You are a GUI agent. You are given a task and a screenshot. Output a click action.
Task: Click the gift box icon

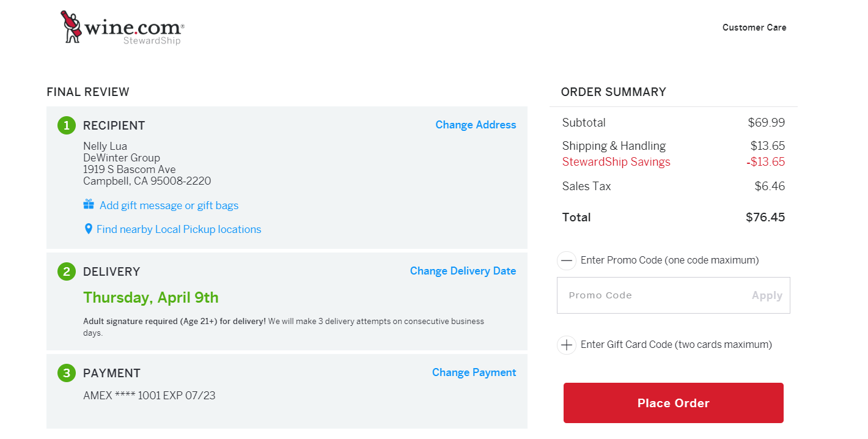point(89,204)
